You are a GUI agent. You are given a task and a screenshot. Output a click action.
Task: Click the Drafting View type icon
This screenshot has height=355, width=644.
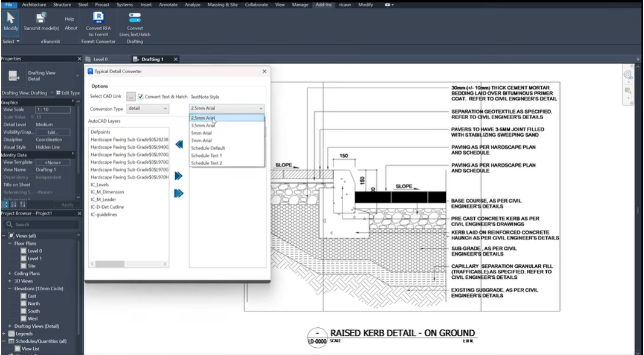point(14,76)
